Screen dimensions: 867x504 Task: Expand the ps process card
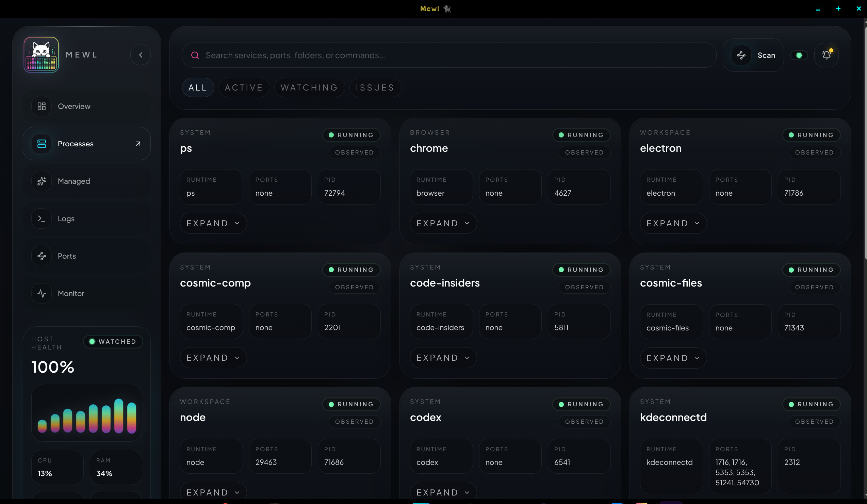[213, 223]
